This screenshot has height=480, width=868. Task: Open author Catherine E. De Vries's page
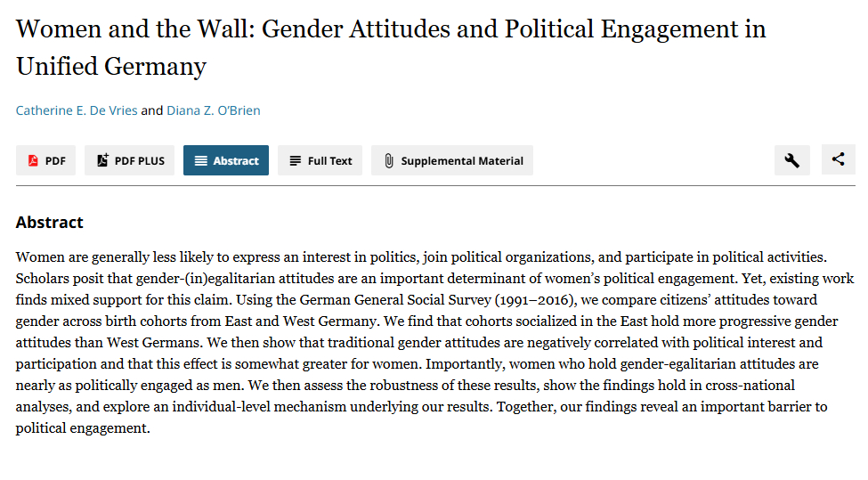77,110
